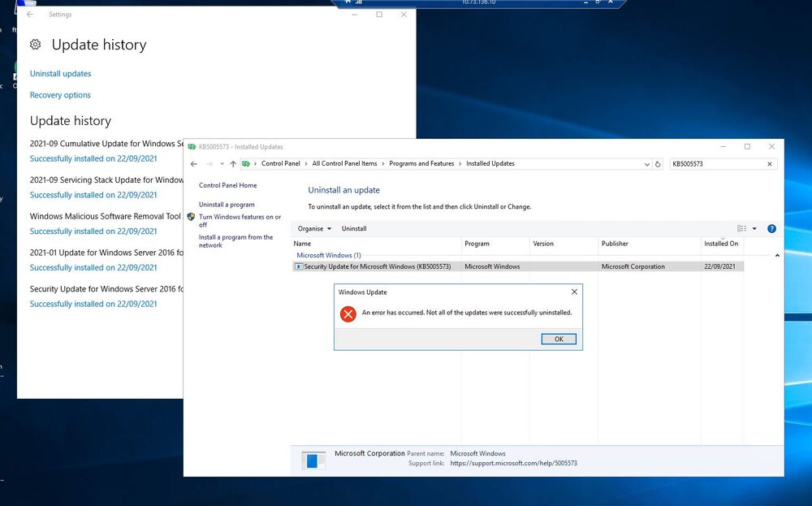
Task: Click the 22/09/2021 installed date cell
Action: pyautogui.click(x=719, y=266)
